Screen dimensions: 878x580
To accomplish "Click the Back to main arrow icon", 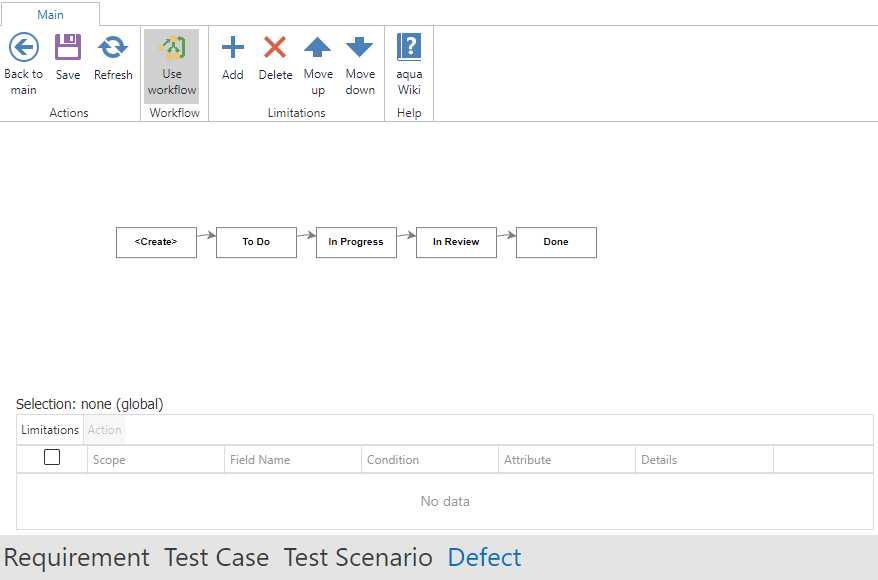I will pos(23,48).
